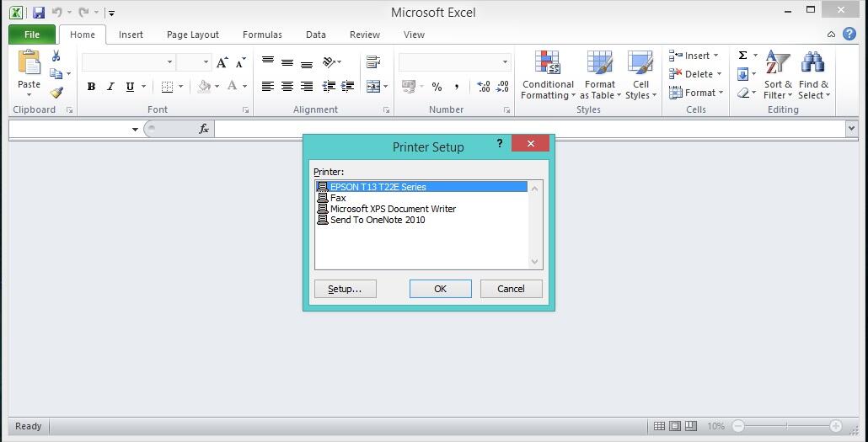Click Center text alignment icon
The height and width of the screenshot is (442, 868).
pos(287,87)
